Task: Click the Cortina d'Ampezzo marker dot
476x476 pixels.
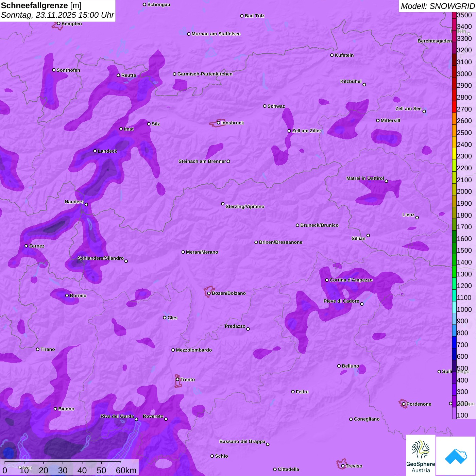Action: (x=327, y=280)
